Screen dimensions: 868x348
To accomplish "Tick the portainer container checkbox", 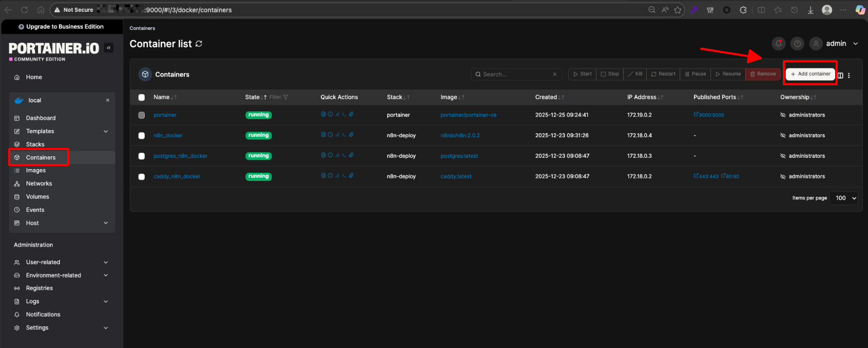I will (x=142, y=115).
